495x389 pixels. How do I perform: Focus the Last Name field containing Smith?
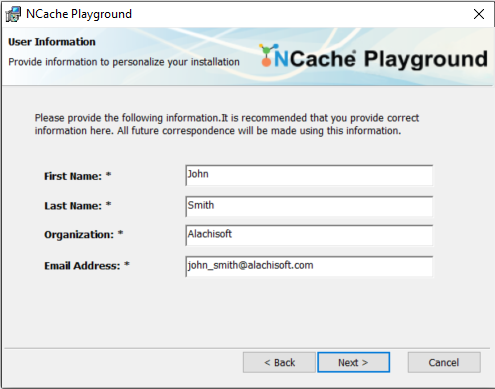(x=309, y=206)
